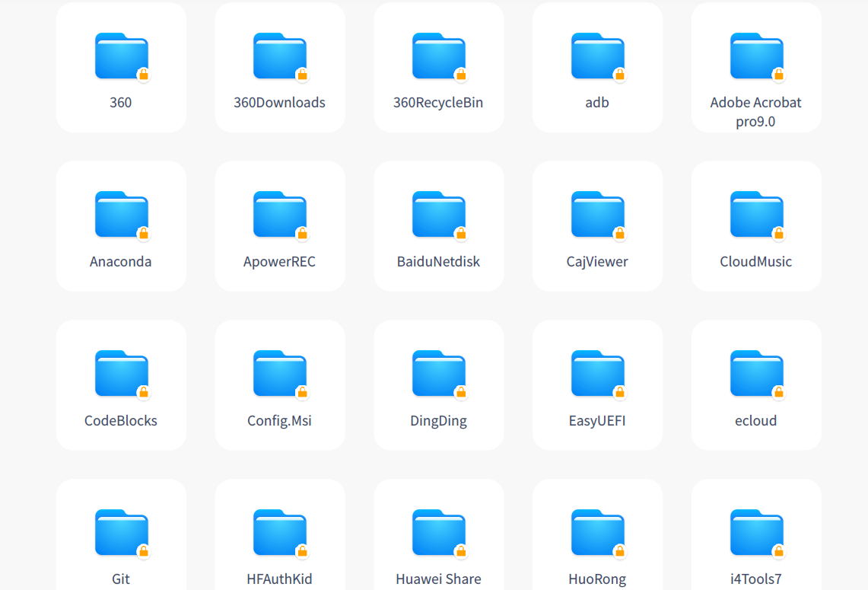Open the Huawei Share folder icon

pyautogui.click(x=439, y=534)
